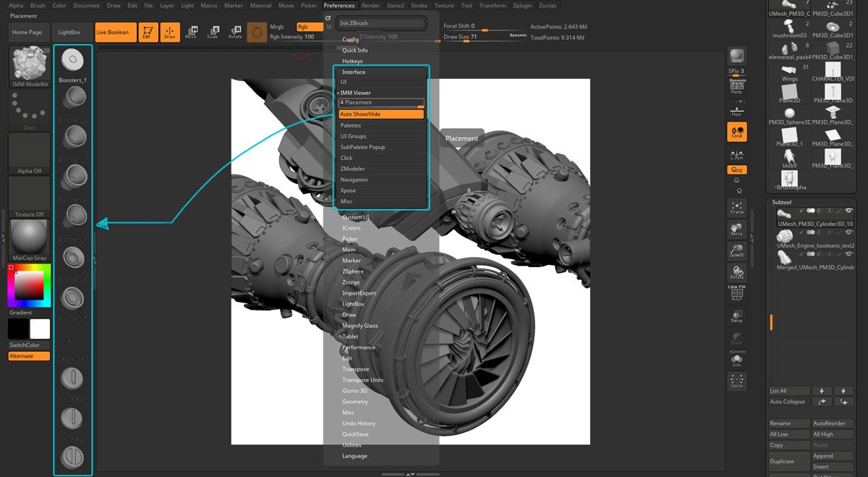
Task: Select the CHARACTER_VDM tool thumbnail
Action: [x=833, y=71]
